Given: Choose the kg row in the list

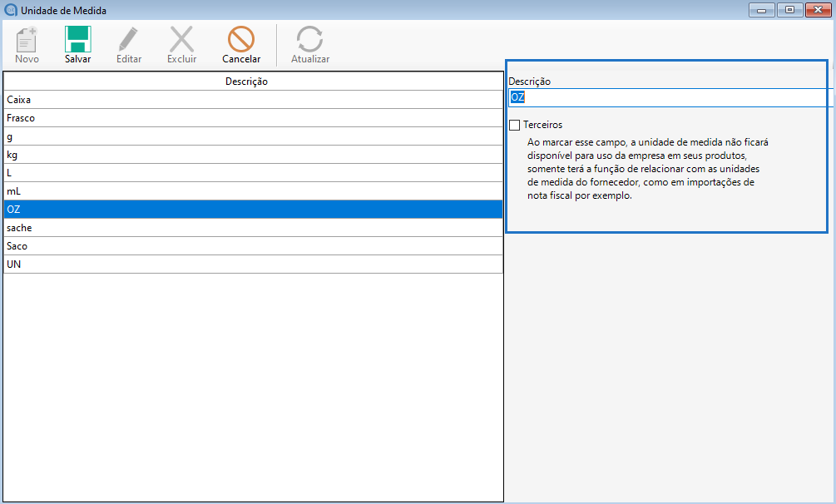Looking at the screenshot, I should click(x=253, y=155).
